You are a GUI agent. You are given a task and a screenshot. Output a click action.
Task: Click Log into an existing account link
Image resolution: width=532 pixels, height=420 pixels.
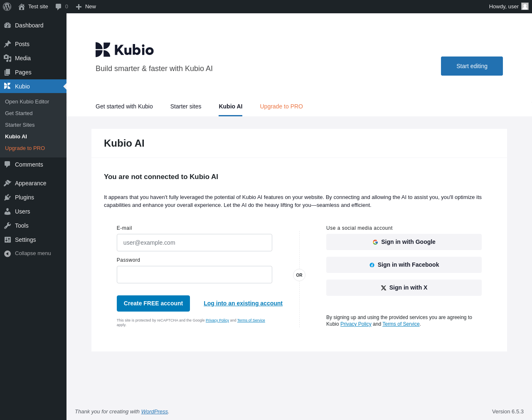(x=243, y=303)
